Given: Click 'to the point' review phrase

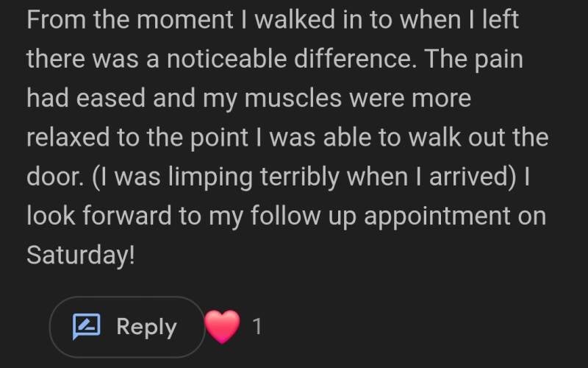Looking at the screenshot, I should point(173,138).
